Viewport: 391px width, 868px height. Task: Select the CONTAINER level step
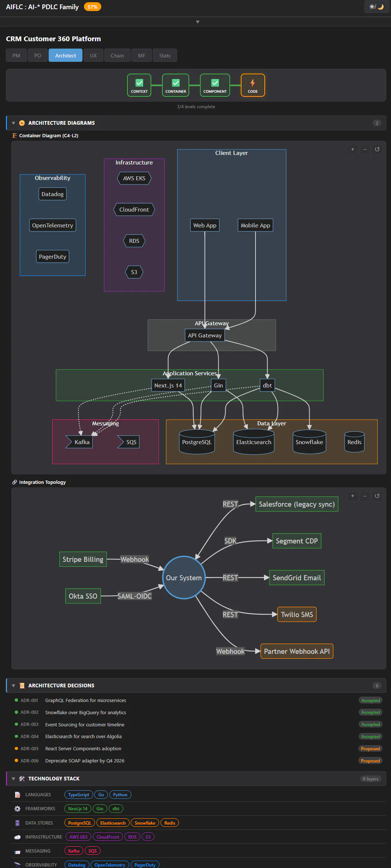click(x=176, y=85)
